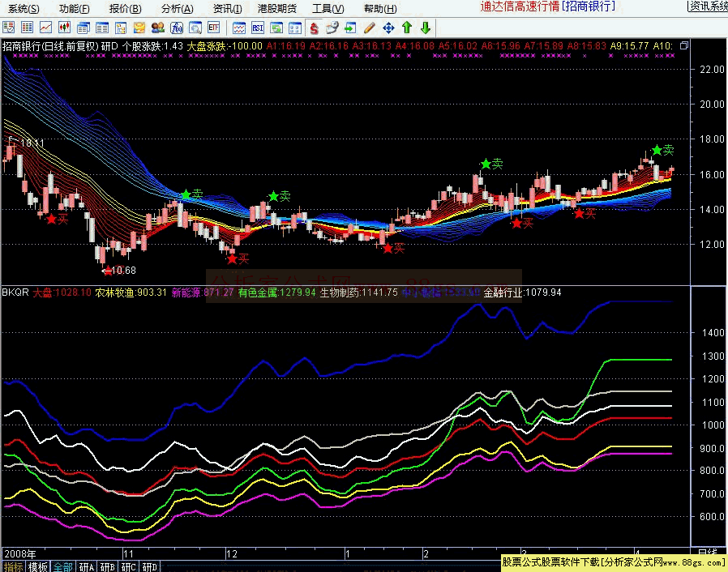Click the A1:16.19 moving average value

pos(286,46)
